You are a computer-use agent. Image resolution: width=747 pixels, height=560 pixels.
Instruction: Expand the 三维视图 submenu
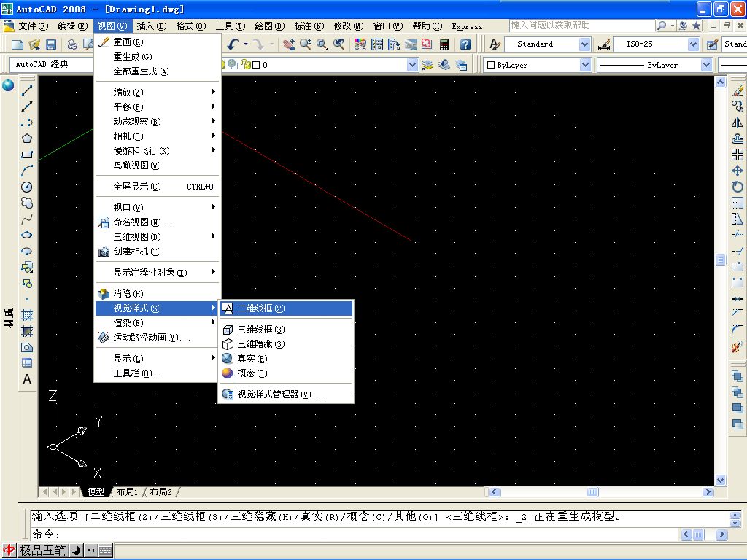click(158, 237)
